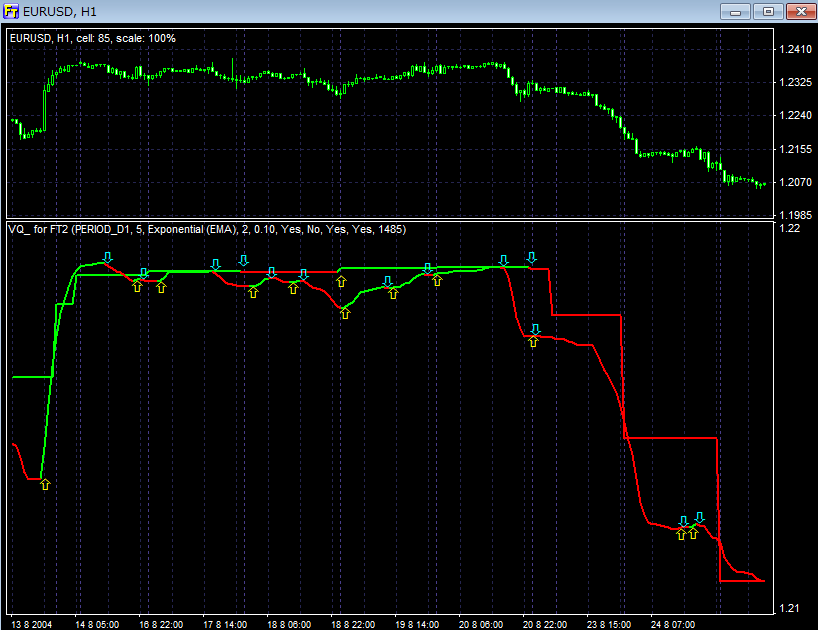Click the '14 8 05:00' time label
This screenshot has height=630, width=818.
pyautogui.click(x=97, y=624)
